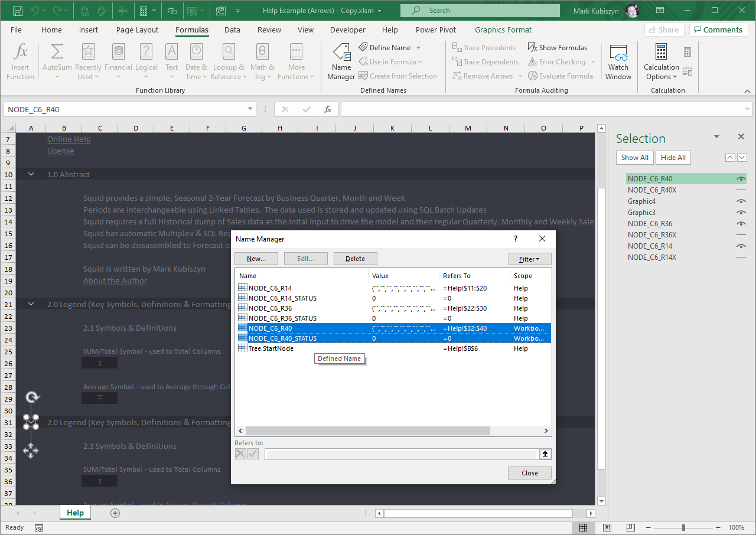Hide NODE_C6_R40 using its eye icon
This screenshot has width=756, height=535.
[x=741, y=179]
